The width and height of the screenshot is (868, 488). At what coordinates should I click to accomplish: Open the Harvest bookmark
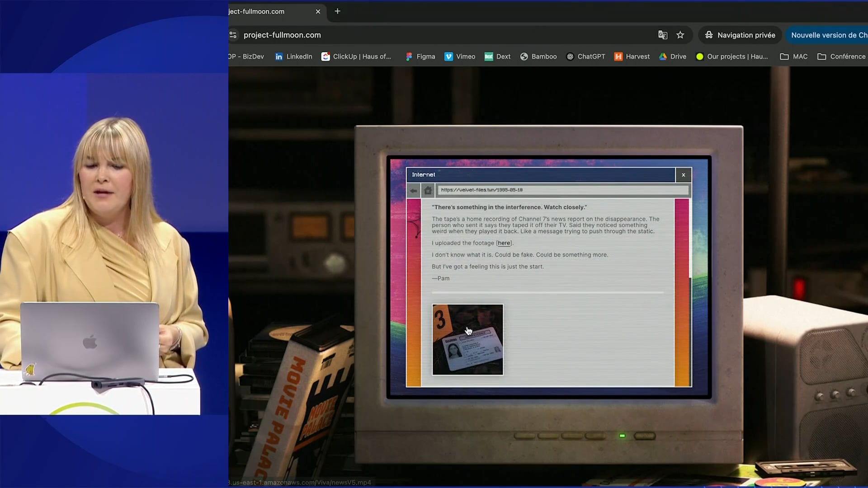point(632,56)
